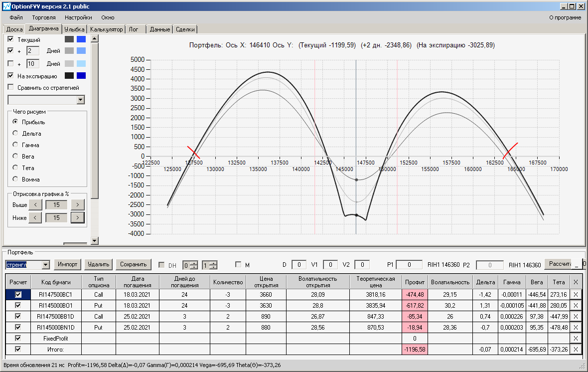Remove the RI145000BO1 row via its X button
Viewport: 588px width, 372px height.
point(575,306)
